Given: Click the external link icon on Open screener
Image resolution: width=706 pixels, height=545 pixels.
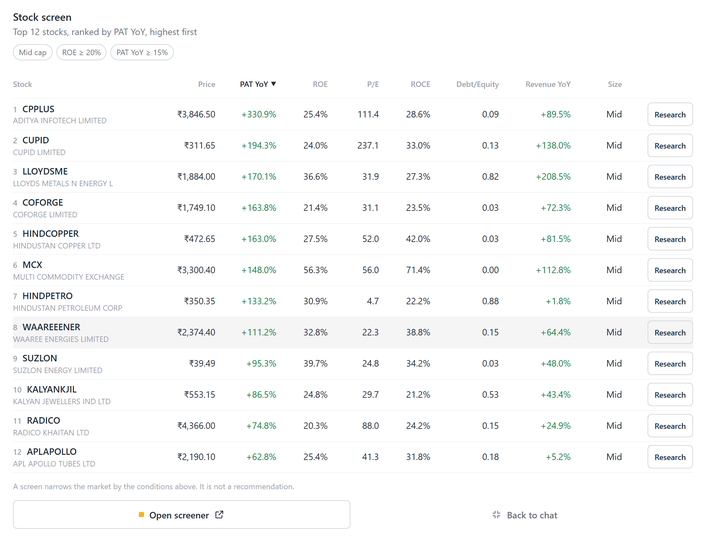Looking at the screenshot, I should click(x=219, y=515).
